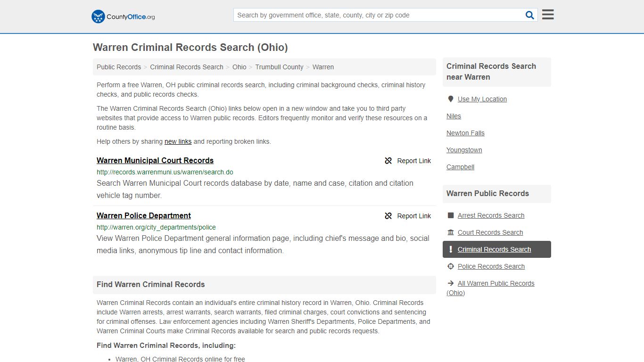Click the location pin icon
The image size is (644, 362).
pyautogui.click(x=450, y=99)
